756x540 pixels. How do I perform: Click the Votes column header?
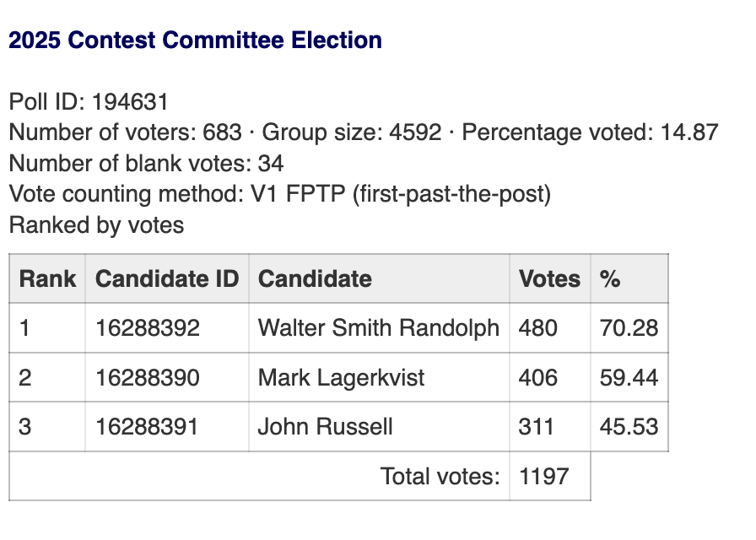pos(549,278)
